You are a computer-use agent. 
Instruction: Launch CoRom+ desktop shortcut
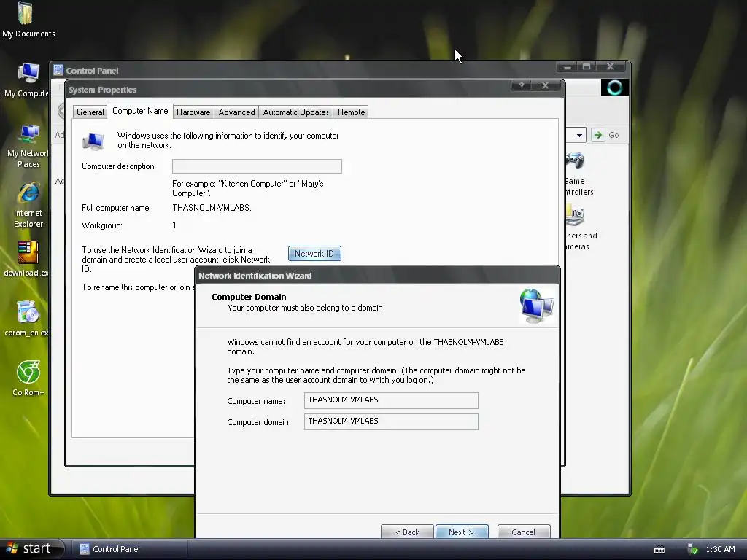(x=28, y=378)
